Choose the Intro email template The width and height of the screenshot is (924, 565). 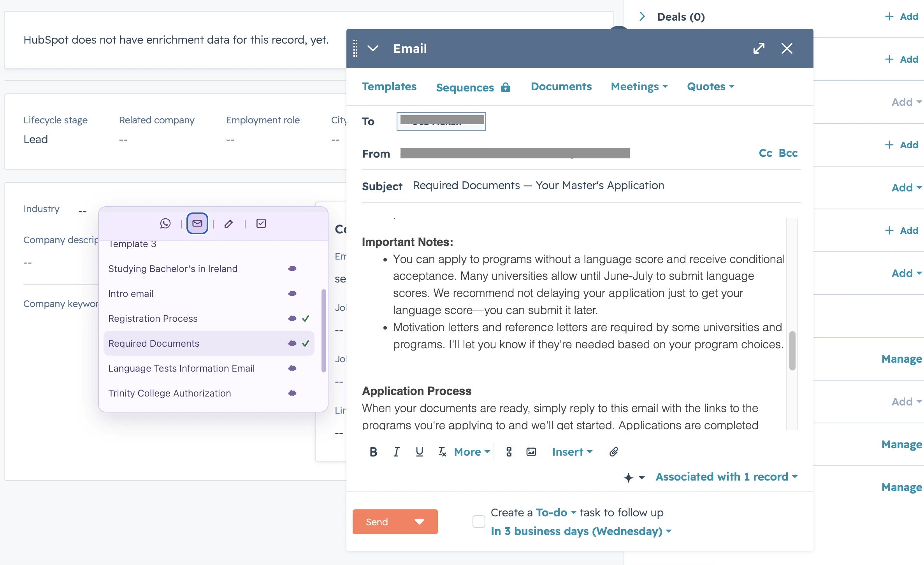pos(209,293)
